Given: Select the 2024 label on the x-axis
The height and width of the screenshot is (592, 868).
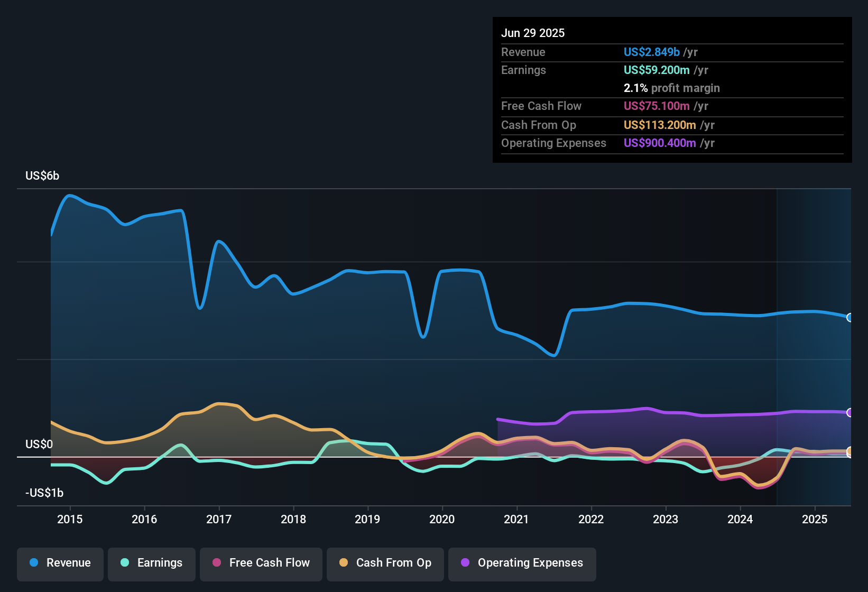Looking at the screenshot, I should (740, 519).
